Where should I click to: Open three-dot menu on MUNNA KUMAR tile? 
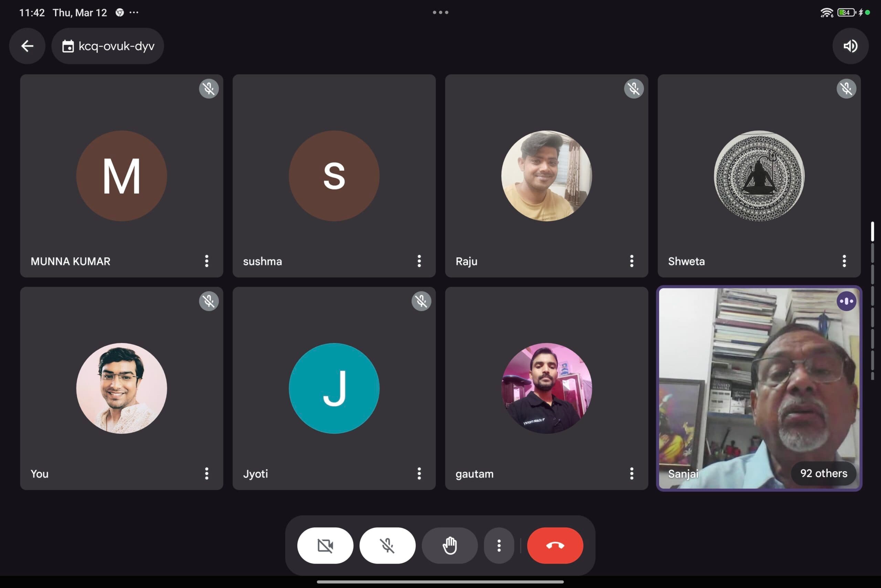coord(206,261)
